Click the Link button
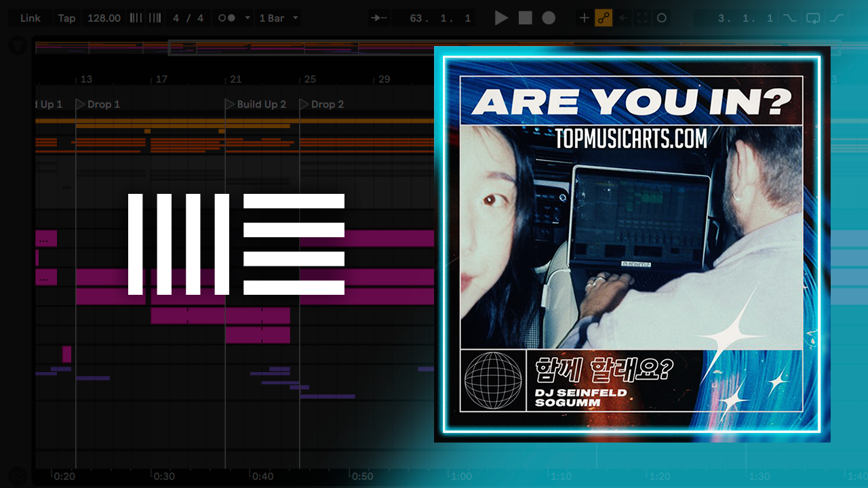 click(x=31, y=18)
